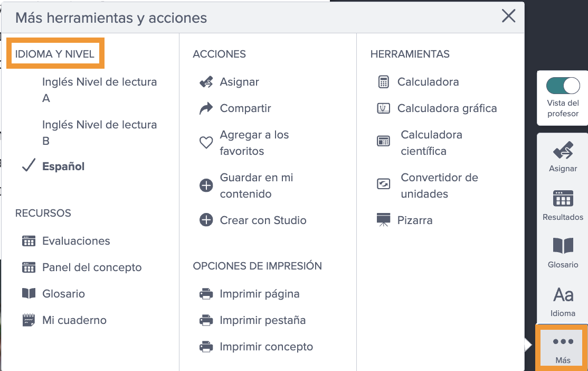Open the Calculadora gráfica tool icon
The width and height of the screenshot is (588, 371).
[x=383, y=108]
